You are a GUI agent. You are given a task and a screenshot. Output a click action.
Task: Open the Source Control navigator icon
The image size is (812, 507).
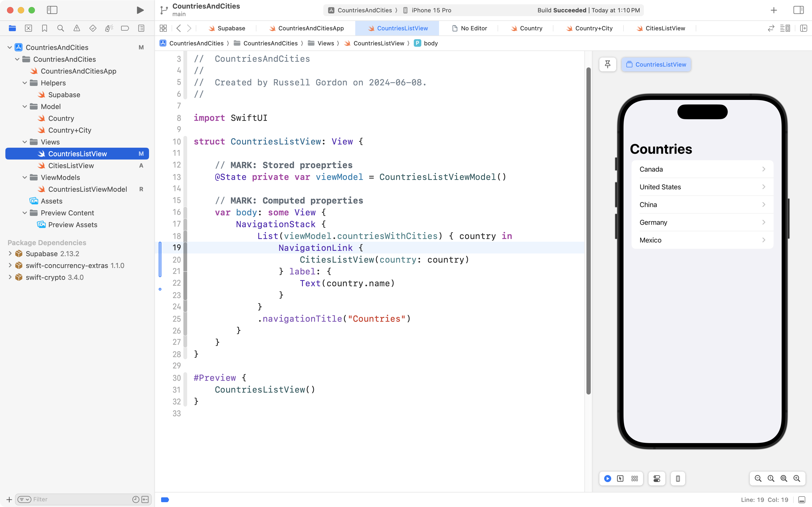coord(28,28)
